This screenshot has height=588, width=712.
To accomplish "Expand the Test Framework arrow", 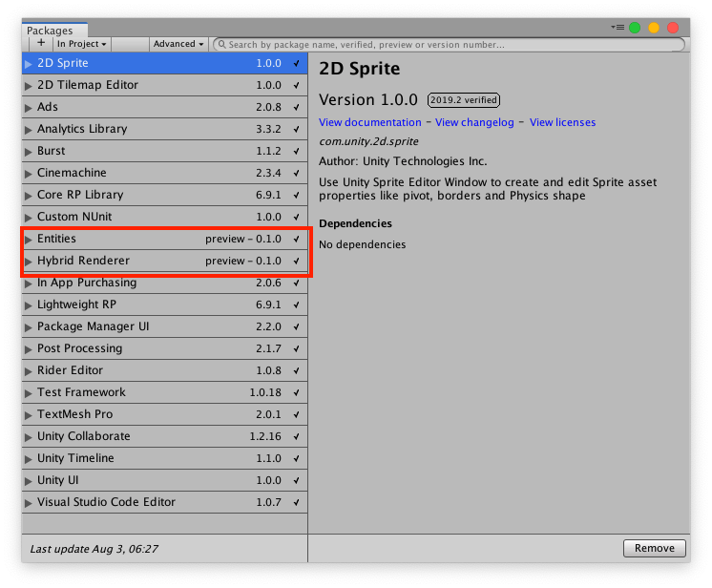I will [x=28, y=392].
